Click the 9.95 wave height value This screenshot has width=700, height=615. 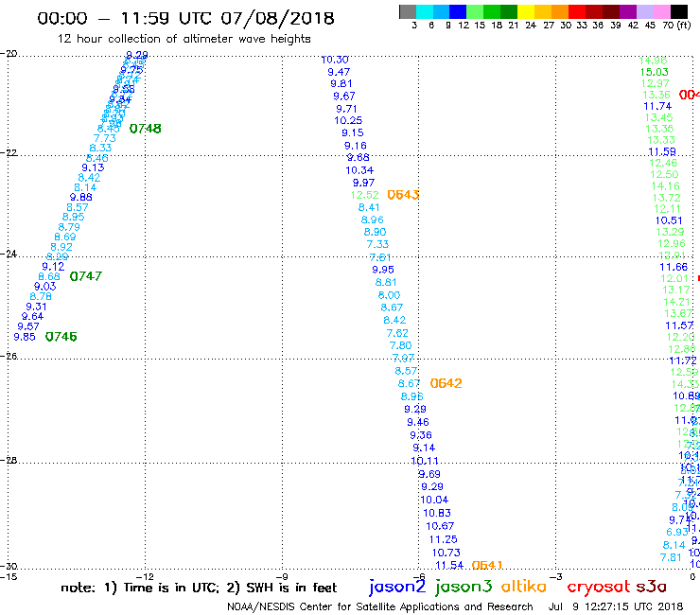(x=383, y=270)
